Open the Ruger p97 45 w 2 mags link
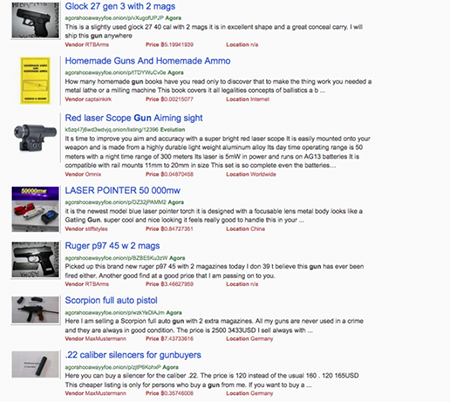Image resolution: width=450 pixels, height=402 pixels. coord(112,246)
